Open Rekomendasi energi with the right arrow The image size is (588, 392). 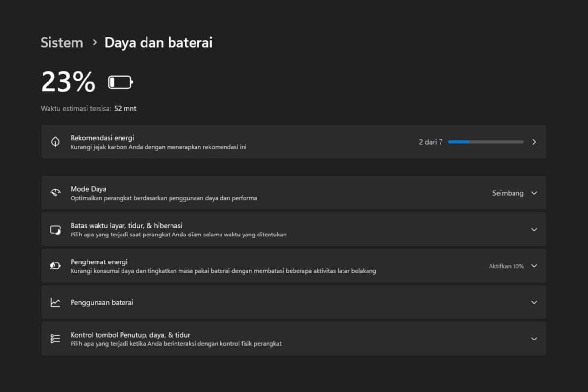pos(534,142)
